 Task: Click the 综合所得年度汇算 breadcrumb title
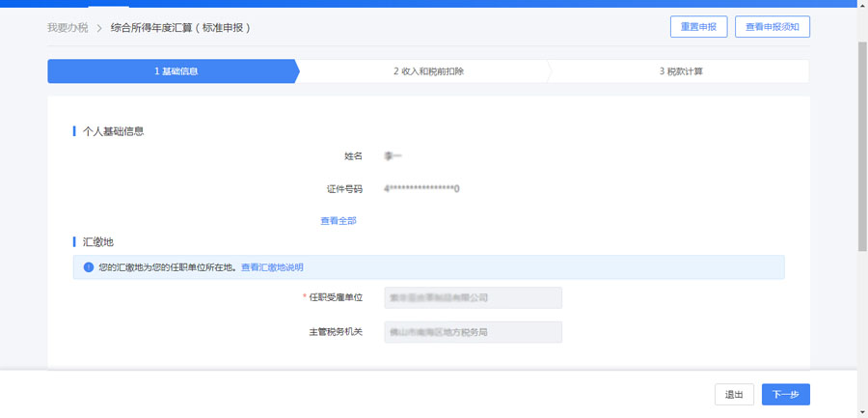(180, 28)
